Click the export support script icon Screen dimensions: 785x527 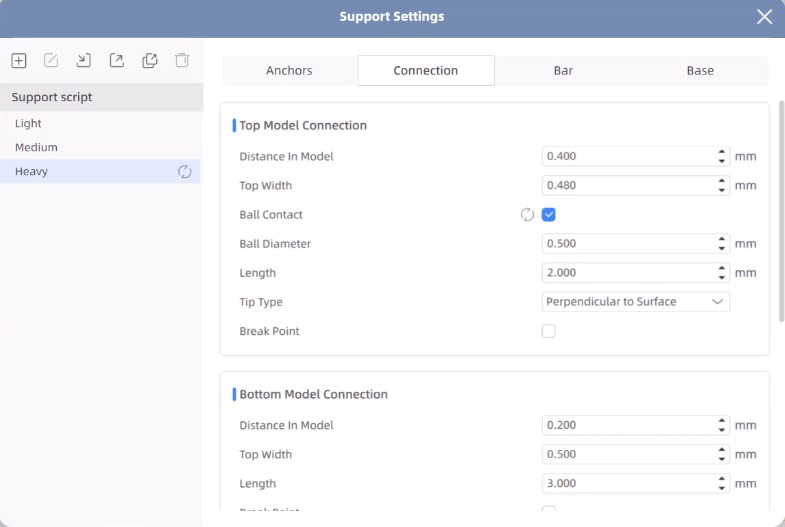click(x=117, y=61)
